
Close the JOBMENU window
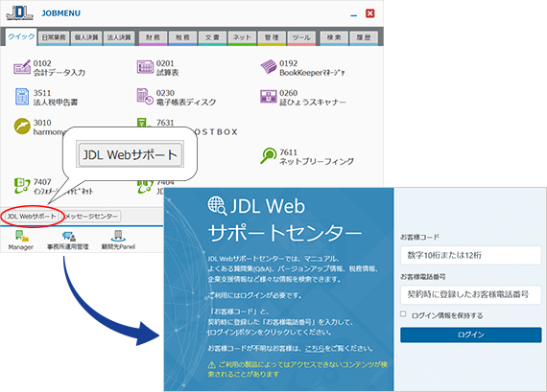(369, 13)
